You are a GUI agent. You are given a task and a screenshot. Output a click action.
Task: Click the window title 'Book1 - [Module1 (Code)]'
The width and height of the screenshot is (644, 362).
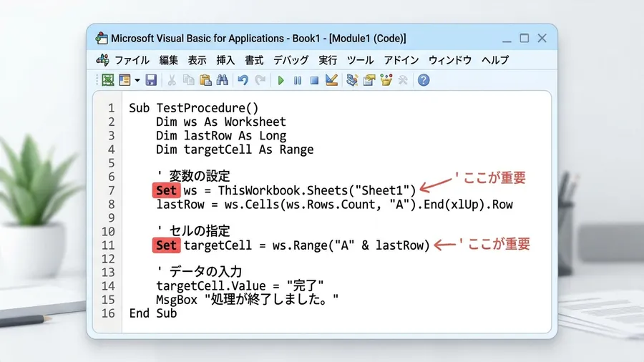click(x=349, y=39)
